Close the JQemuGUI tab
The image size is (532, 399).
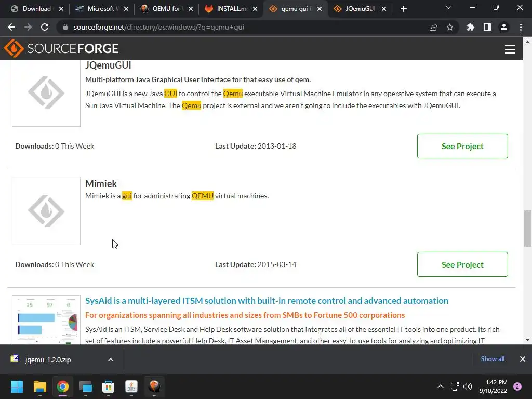tap(384, 9)
